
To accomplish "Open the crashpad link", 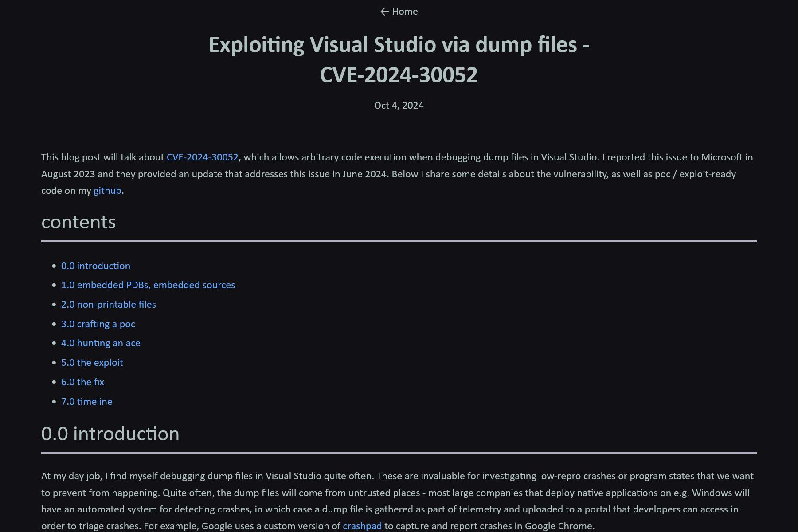I will pyautogui.click(x=362, y=526).
